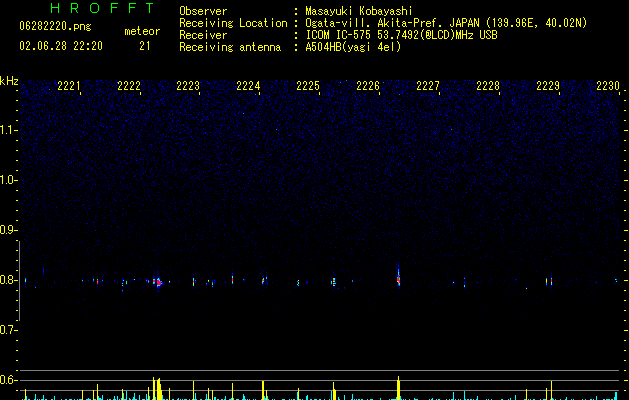Click the 2230 time marker
Image resolution: width=629 pixels, height=400 pixels.
(608, 86)
